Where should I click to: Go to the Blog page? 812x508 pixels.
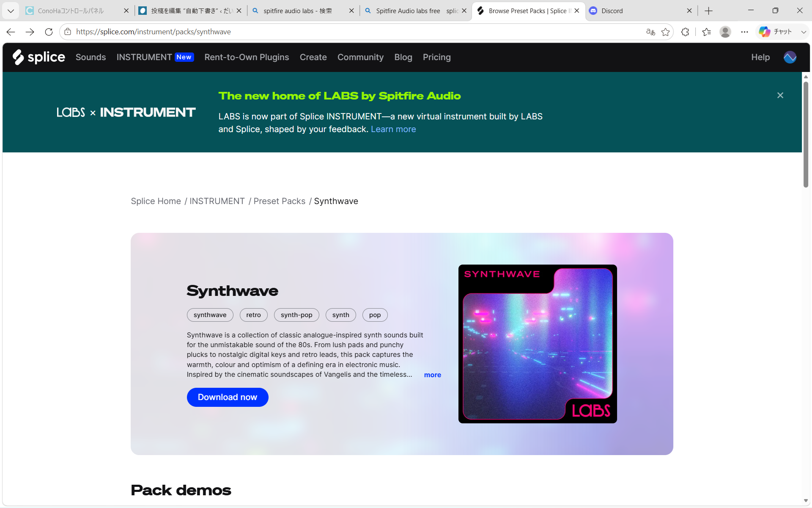click(403, 57)
